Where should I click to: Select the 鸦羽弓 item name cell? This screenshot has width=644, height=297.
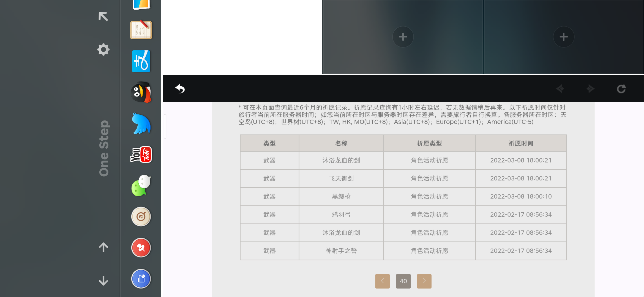pyautogui.click(x=341, y=215)
